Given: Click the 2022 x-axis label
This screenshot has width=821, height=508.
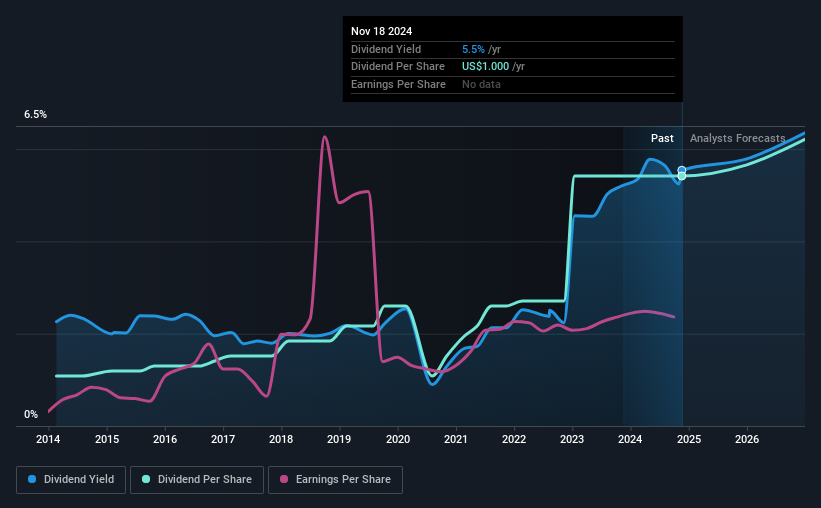Looking at the screenshot, I should [514, 439].
